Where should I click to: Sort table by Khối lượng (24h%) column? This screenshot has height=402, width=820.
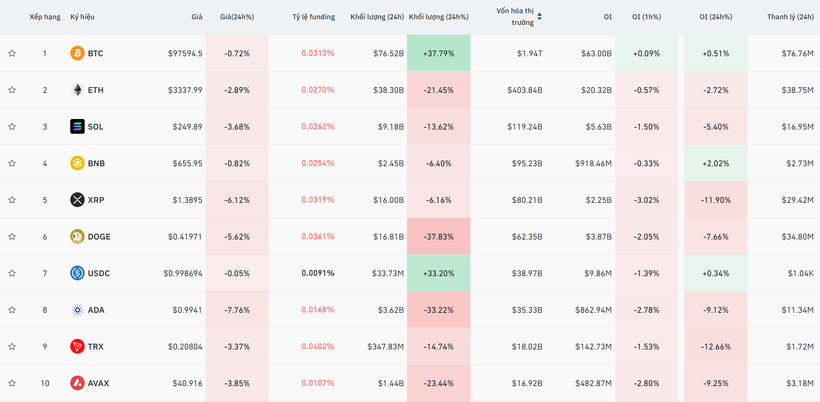(438, 17)
